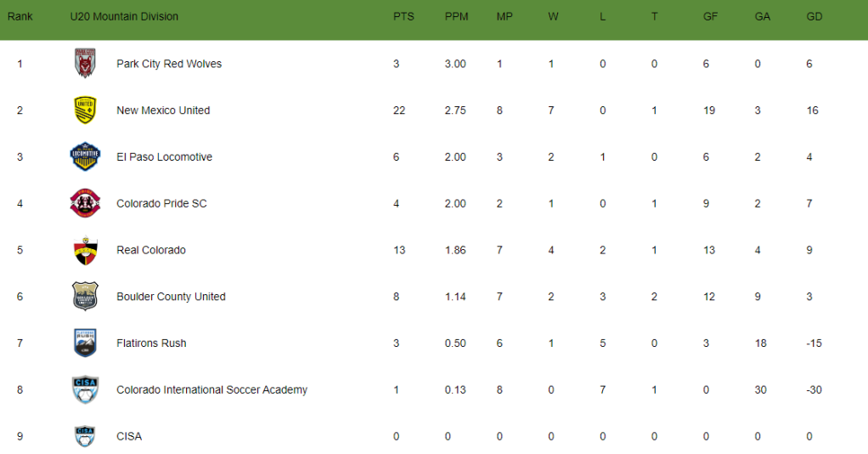The height and width of the screenshot is (454, 868).
Task: Sort table by the PPM column header
Action: pos(456,17)
